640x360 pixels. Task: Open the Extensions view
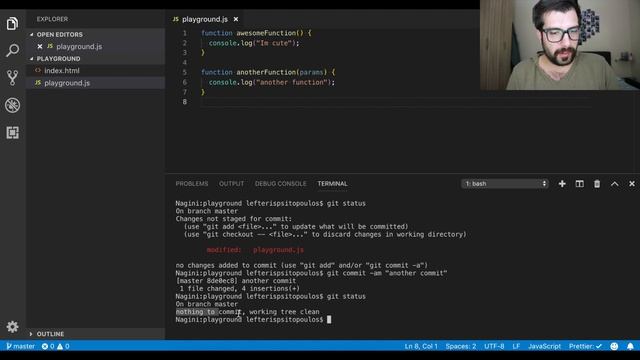12,133
